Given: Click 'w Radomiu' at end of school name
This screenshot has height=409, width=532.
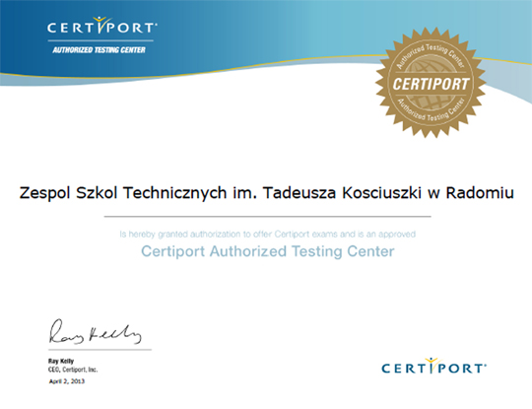Looking at the screenshot, I should 471,193.
